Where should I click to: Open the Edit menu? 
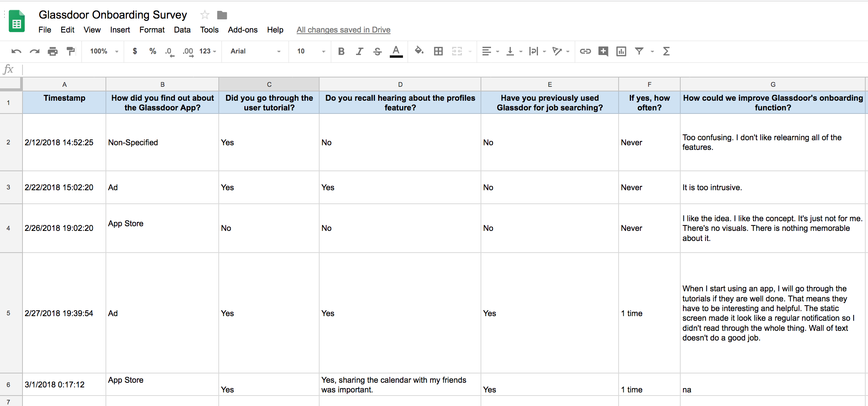pos(67,30)
